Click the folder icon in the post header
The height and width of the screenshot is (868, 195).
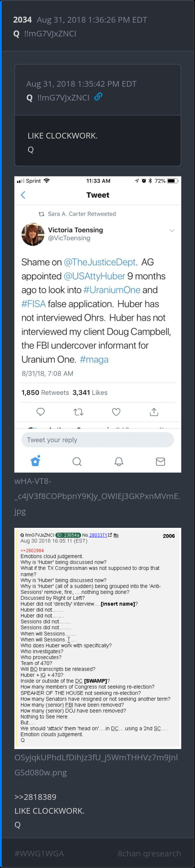pyautogui.click(x=116, y=535)
